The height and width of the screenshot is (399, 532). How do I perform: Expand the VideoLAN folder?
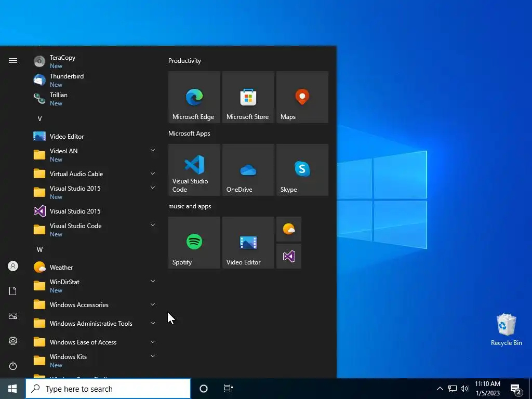(x=95, y=155)
